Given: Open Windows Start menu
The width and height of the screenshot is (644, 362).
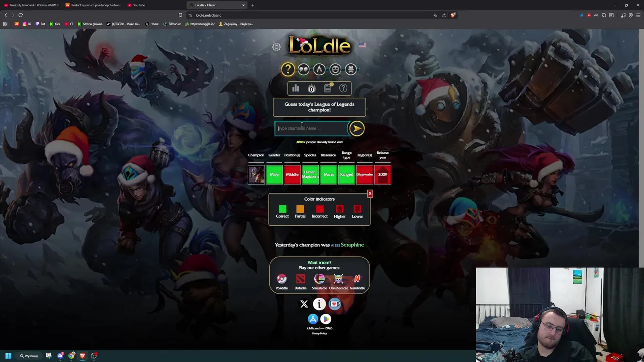Looking at the screenshot, I should click(x=8, y=356).
